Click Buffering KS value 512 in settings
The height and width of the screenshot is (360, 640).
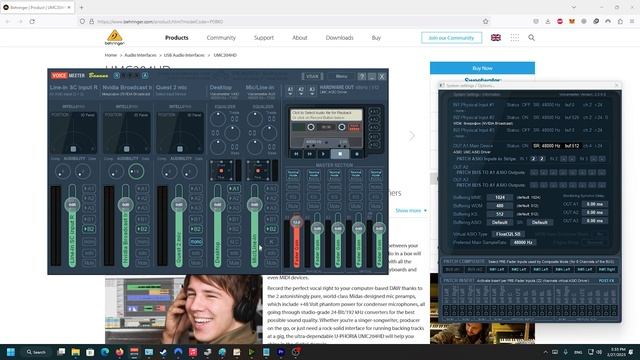[x=500, y=214]
